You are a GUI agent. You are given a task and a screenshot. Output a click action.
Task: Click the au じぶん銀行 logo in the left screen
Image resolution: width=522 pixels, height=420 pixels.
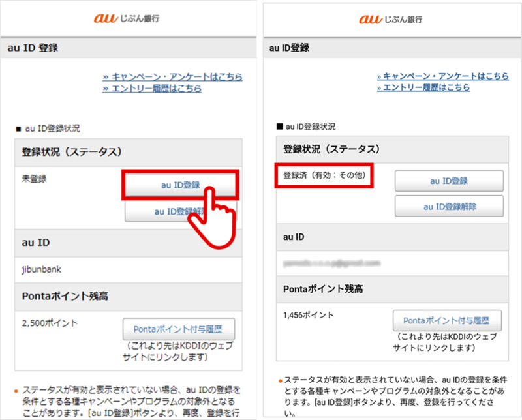tap(127, 18)
